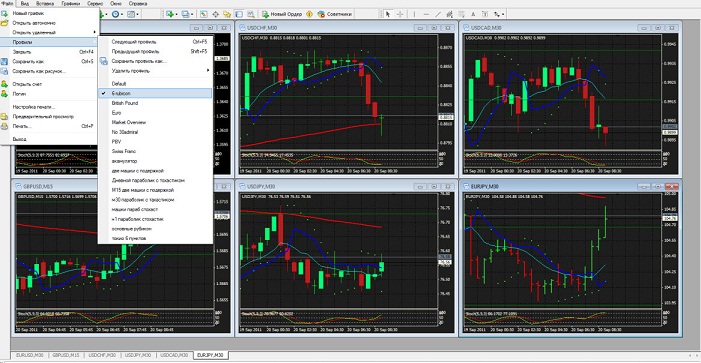701x363 pixels.
Task: Switch to the USDCHF,M30 chart tab
Action: [x=101, y=355]
